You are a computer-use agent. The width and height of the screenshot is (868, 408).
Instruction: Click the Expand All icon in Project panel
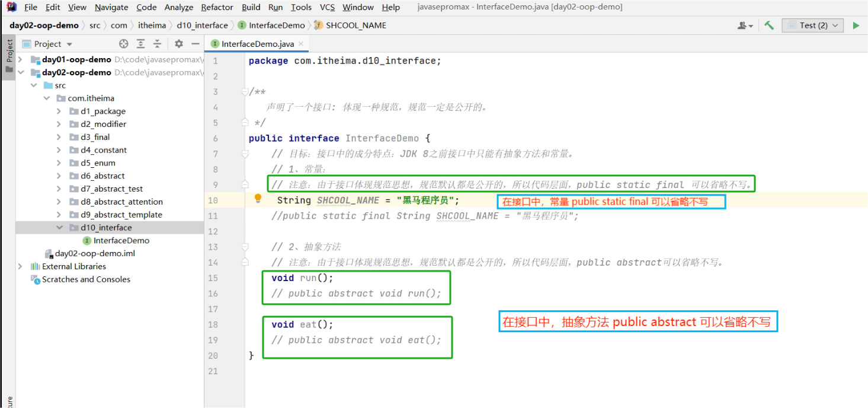[140, 44]
